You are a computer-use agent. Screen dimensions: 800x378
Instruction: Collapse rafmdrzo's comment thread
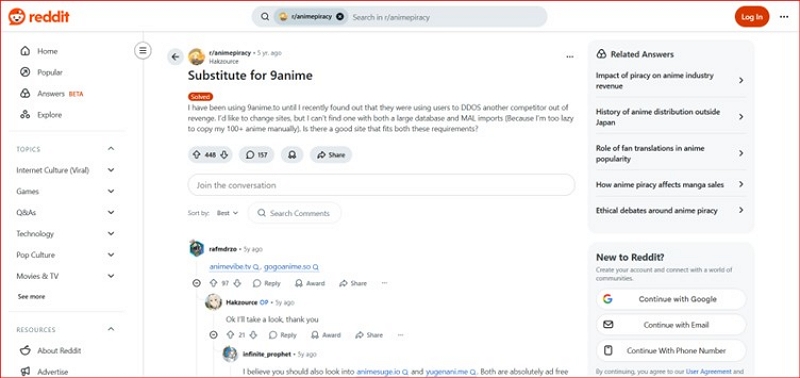point(196,283)
